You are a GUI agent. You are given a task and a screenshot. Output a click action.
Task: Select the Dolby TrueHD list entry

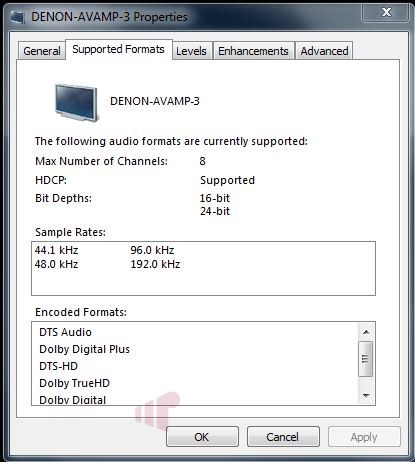coord(74,383)
